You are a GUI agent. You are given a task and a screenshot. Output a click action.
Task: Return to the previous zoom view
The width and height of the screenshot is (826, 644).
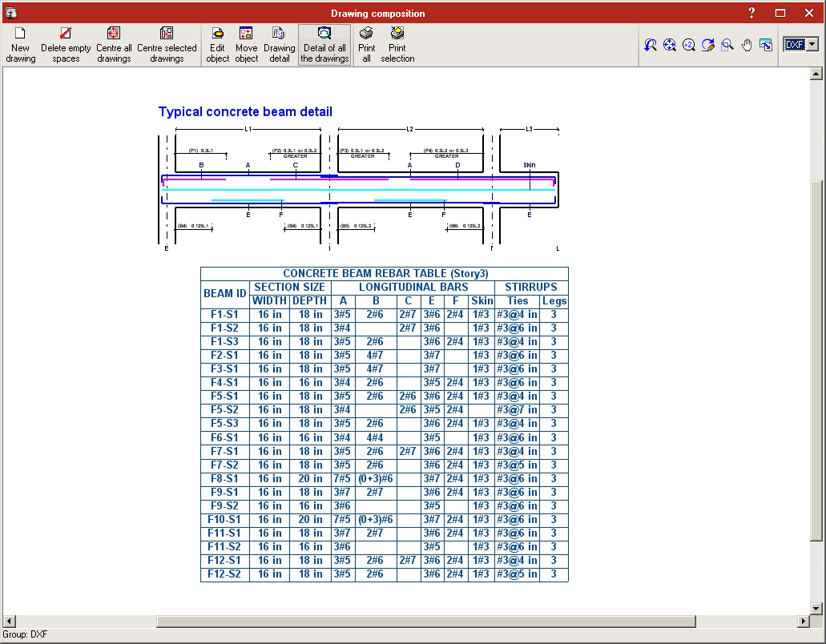point(651,45)
